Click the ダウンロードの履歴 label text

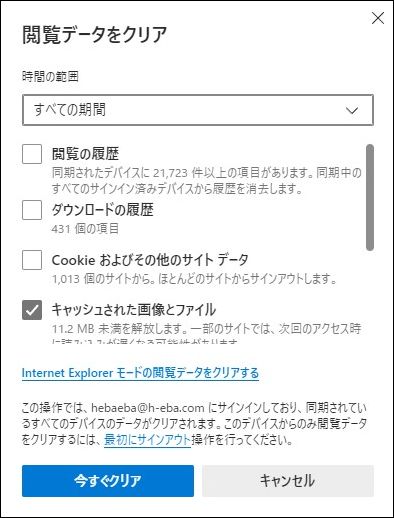(103, 210)
